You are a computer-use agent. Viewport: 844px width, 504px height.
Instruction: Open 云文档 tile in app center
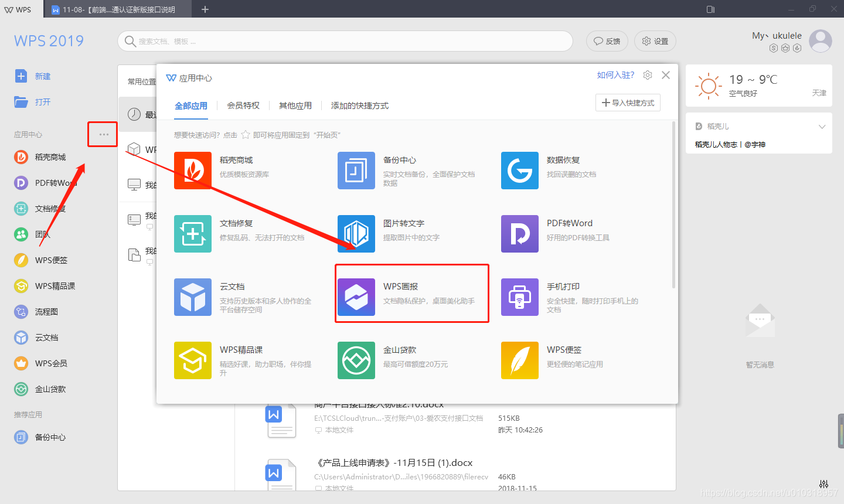[x=193, y=297]
